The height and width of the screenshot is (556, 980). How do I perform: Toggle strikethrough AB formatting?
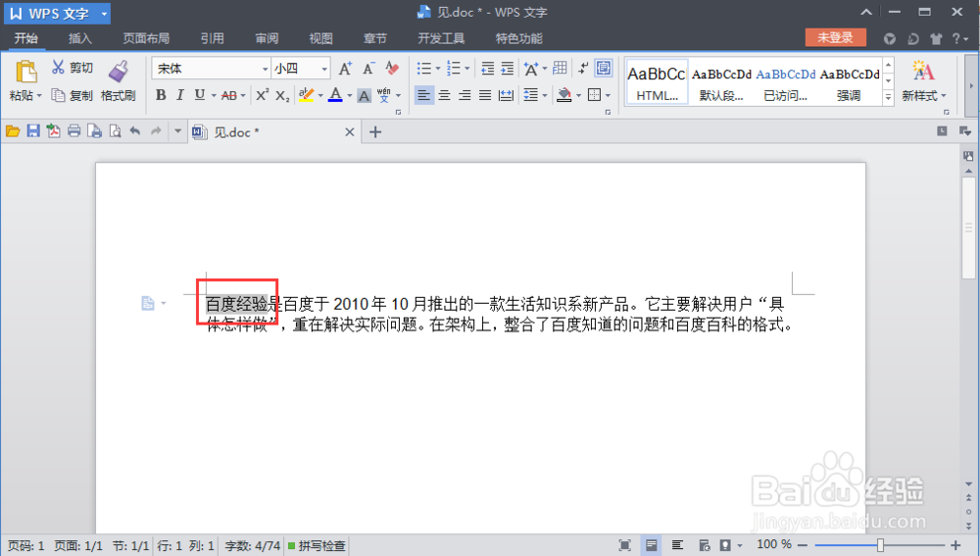[x=229, y=96]
